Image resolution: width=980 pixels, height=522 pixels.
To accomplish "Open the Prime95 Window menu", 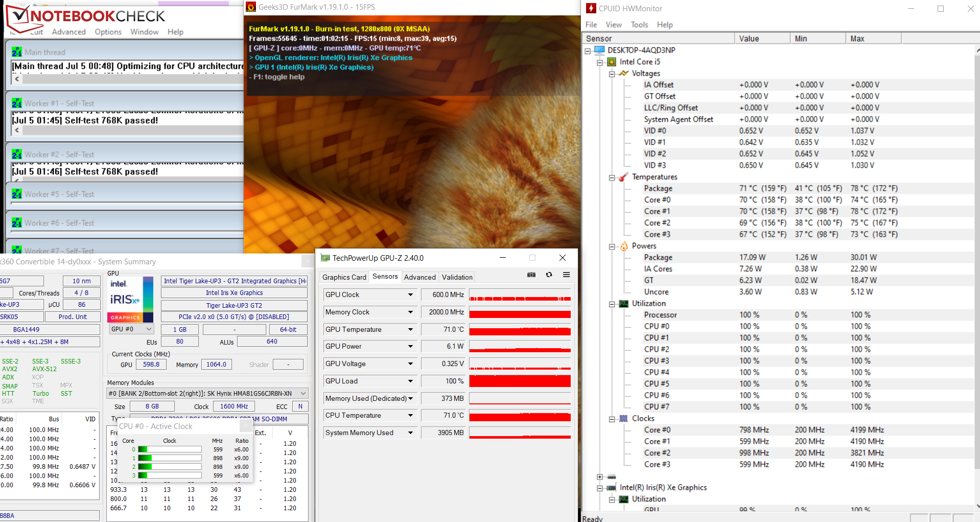I will [x=145, y=32].
